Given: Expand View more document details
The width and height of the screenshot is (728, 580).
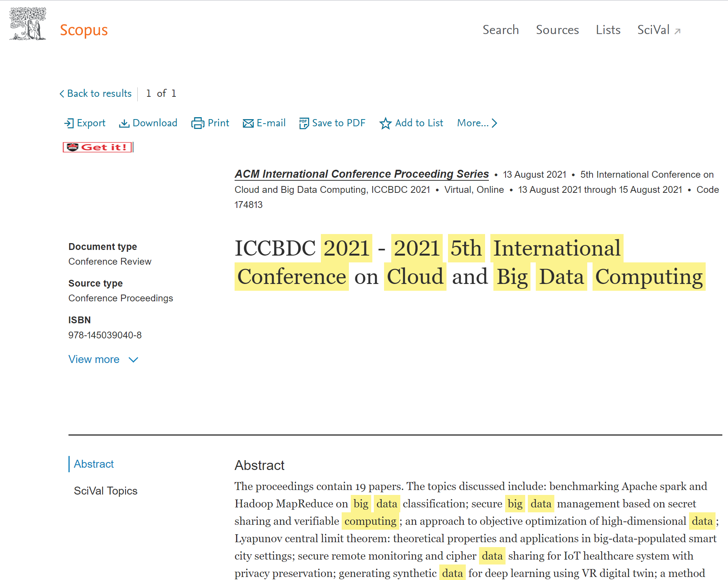Looking at the screenshot, I should (x=103, y=360).
